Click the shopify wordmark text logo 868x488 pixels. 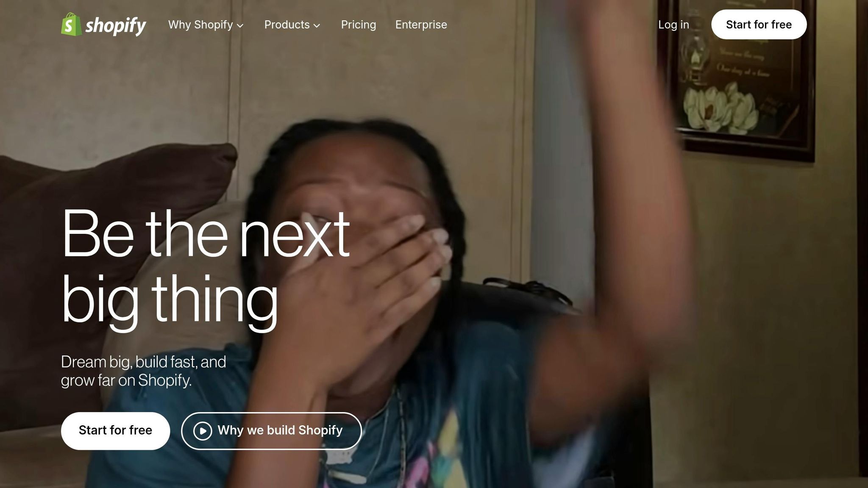(x=115, y=26)
